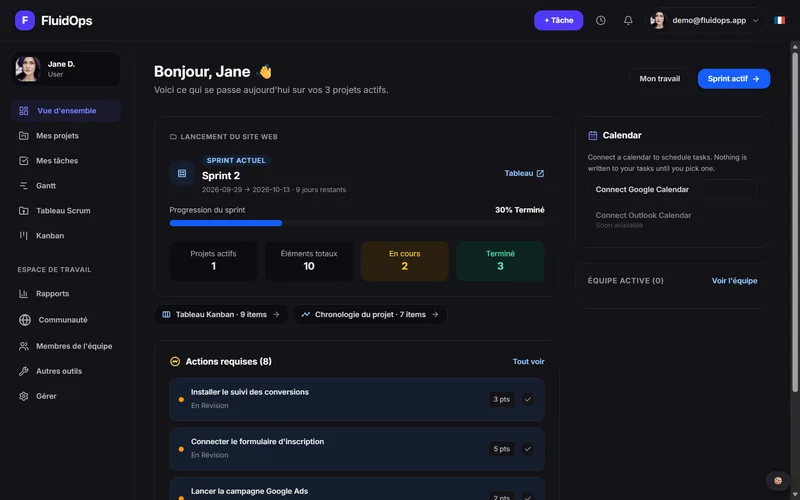Click the + Tâche button
800x500 pixels.
click(558, 20)
